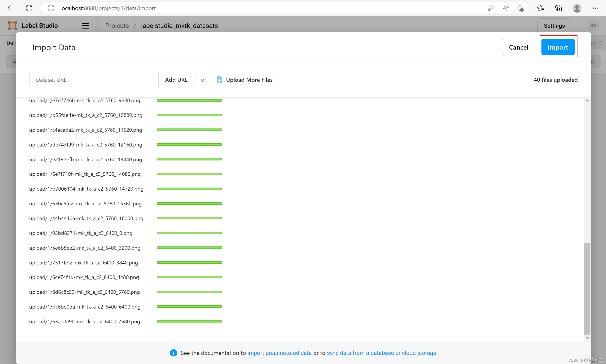This screenshot has width=606, height=364.
Task: Go to Projects breadcrumb
Action: point(117,25)
